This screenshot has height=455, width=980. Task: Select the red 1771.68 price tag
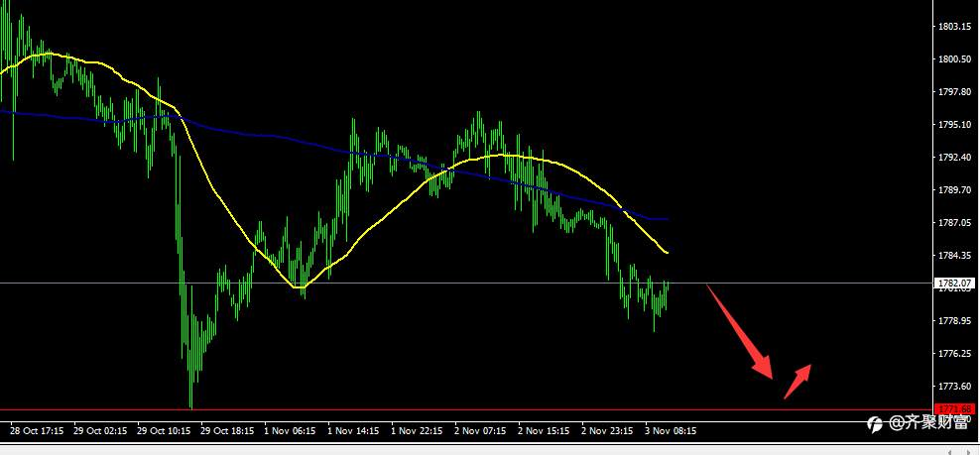tap(955, 409)
